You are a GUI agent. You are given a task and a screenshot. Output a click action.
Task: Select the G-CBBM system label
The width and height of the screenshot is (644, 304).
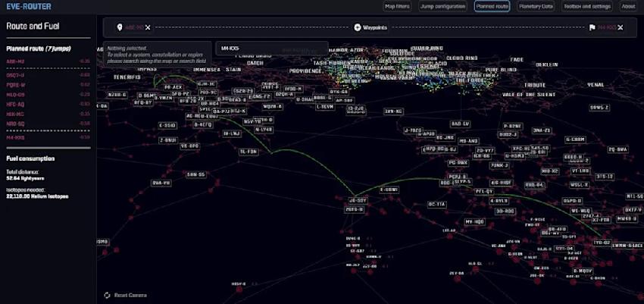click(x=575, y=139)
